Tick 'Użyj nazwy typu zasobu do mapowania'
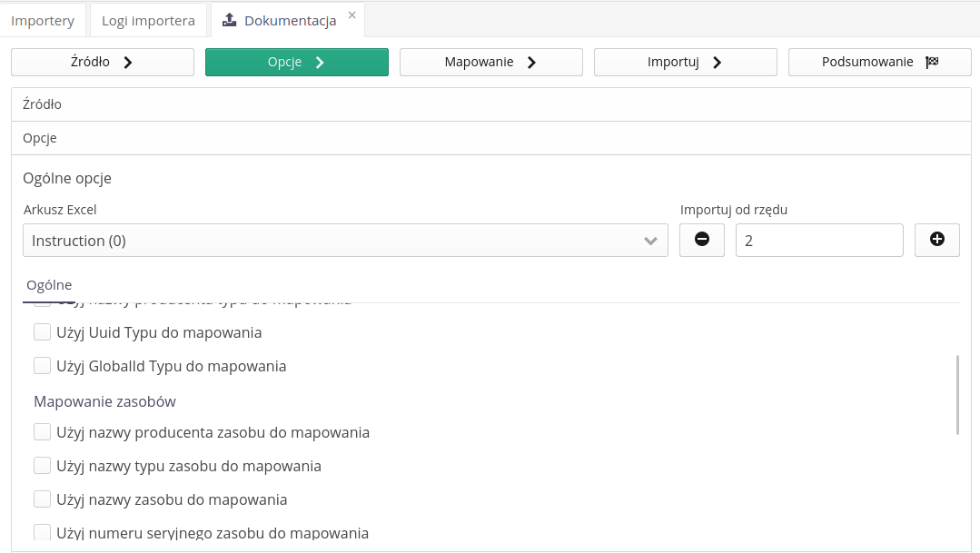This screenshot has height=553, width=980. 42,466
